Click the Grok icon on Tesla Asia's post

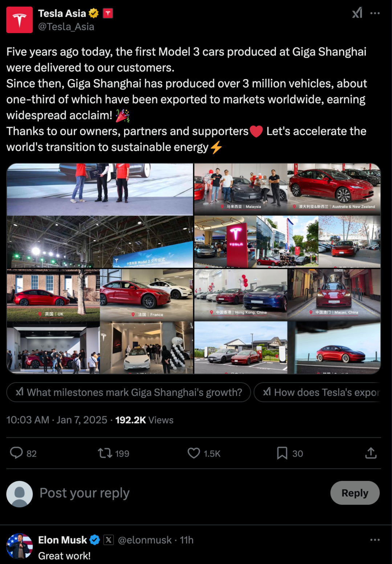(357, 13)
